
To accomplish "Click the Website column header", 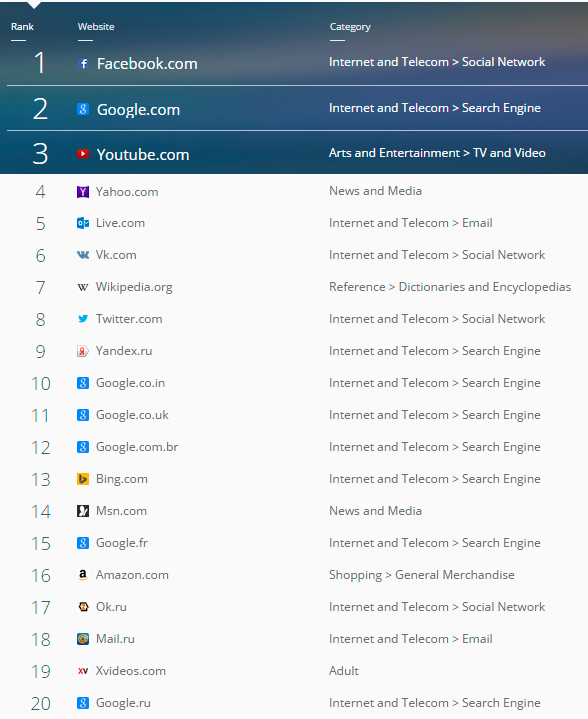I will coord(96,27).
